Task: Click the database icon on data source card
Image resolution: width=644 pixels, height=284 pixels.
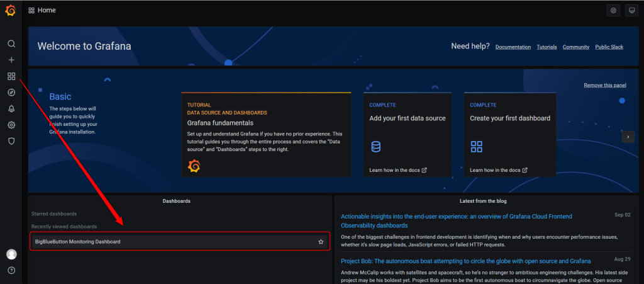Action: [x=376, y=146]
